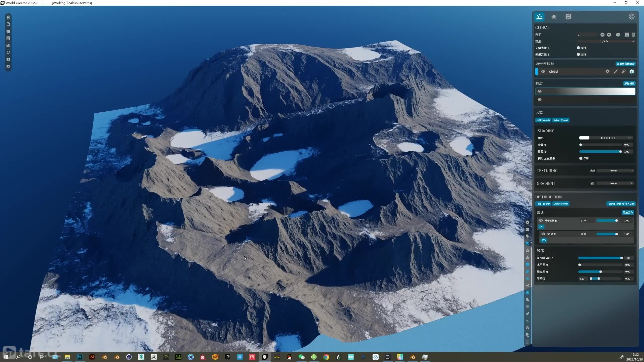Decrease seed with minus icon
Viewport: 644px width, 362px height.
pos(602,35)
